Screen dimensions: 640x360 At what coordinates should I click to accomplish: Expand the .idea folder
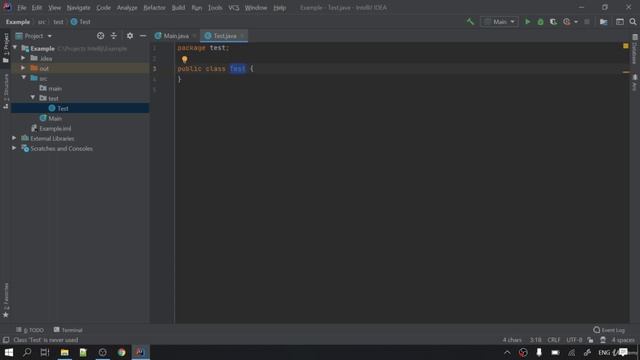(x=23, y=58)
